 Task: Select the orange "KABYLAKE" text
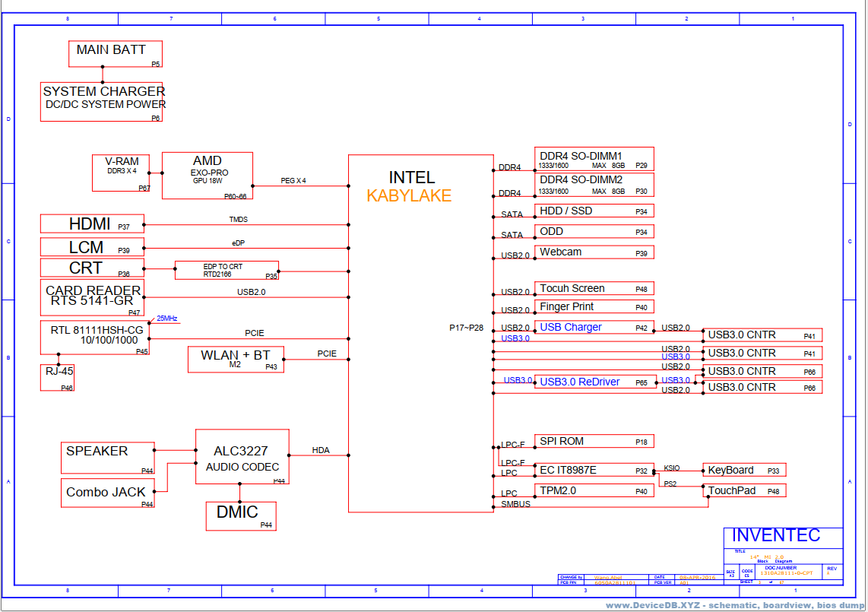click(x=409, y=195)
